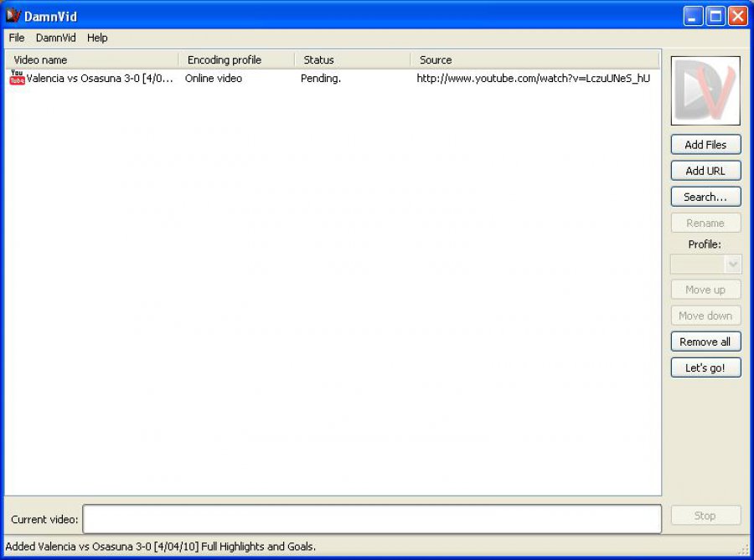Click the Status column header
The height and width of the screenshot is (560, 754).
tap(352, 60)
